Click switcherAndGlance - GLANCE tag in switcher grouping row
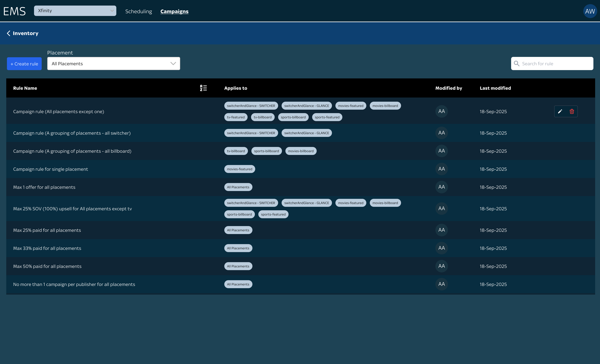 tap(307, 133)
